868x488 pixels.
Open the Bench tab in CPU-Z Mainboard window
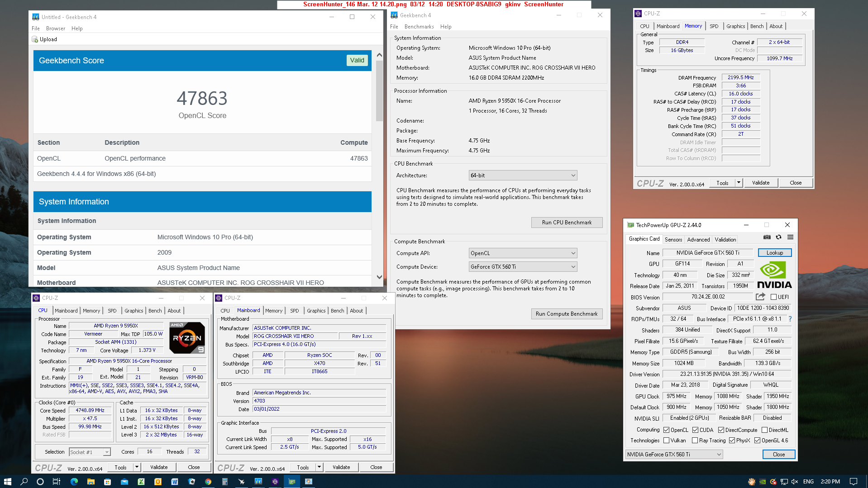coord(337,311)
